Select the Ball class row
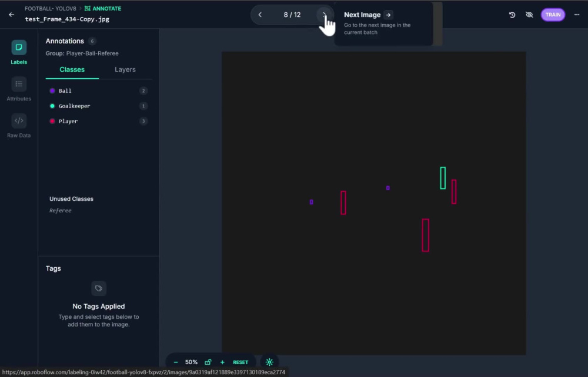 (x=98, y=90)
